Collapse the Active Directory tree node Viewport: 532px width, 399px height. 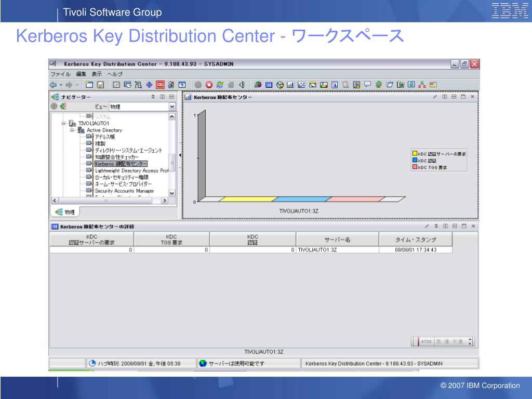pyautogui.click(x=72, y=130)
